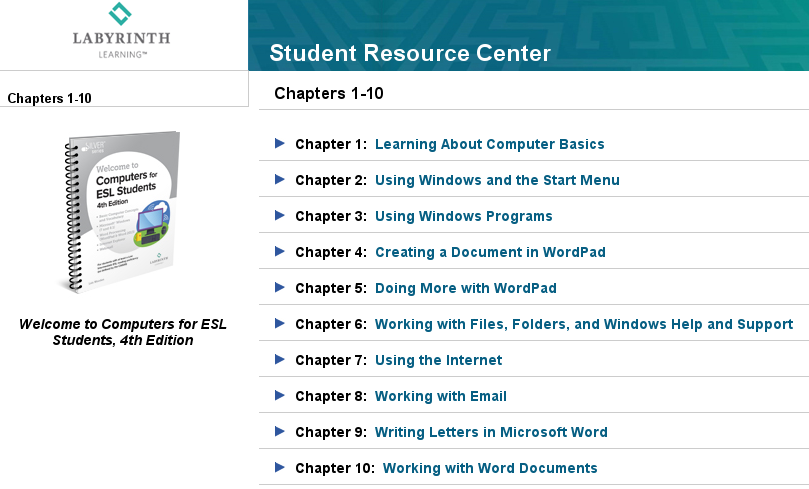Expand the Chapter 5 triangle
The width and height of the screenshot is (809, 489).
[x=280, y=287]
